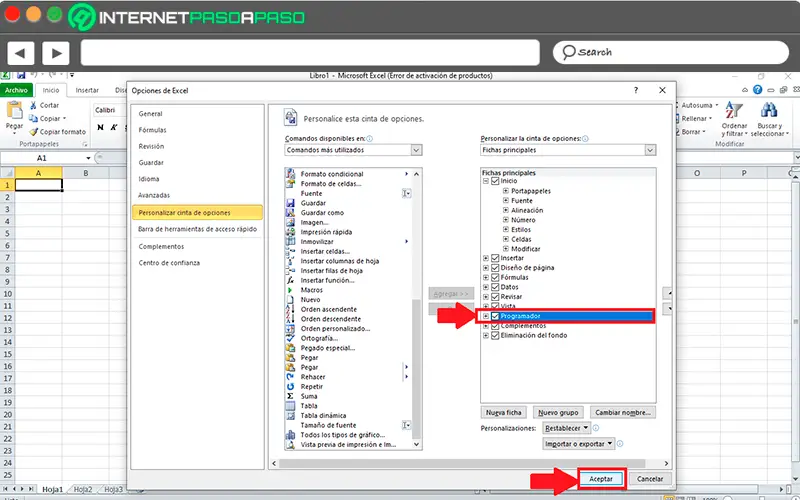Open the Restablecer dropdown
This screenshot has height=500, width=800.
566,428
